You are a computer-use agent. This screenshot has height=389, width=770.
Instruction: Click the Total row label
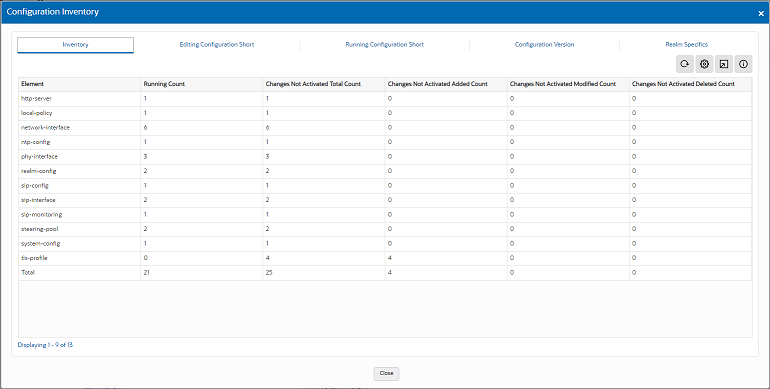[x=28, y=273]
